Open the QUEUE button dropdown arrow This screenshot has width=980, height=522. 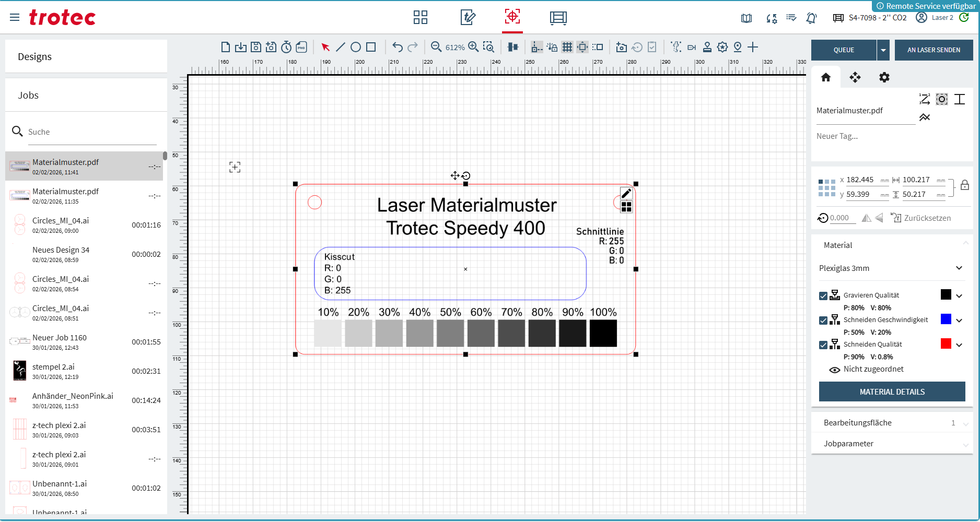(x=883, y=50)
